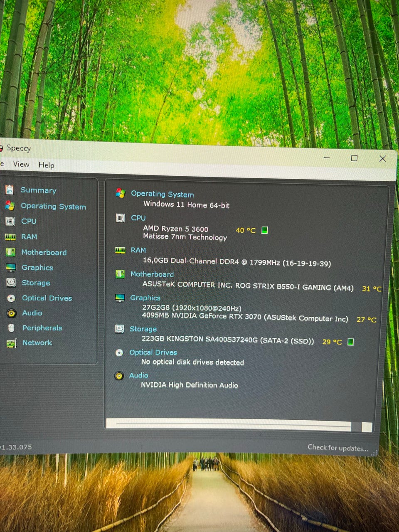Click the Operating System heading link in summary
Image resolution: width=399 pixels, height=532 pixels.
pyautogui.click(x=163, y=194)
